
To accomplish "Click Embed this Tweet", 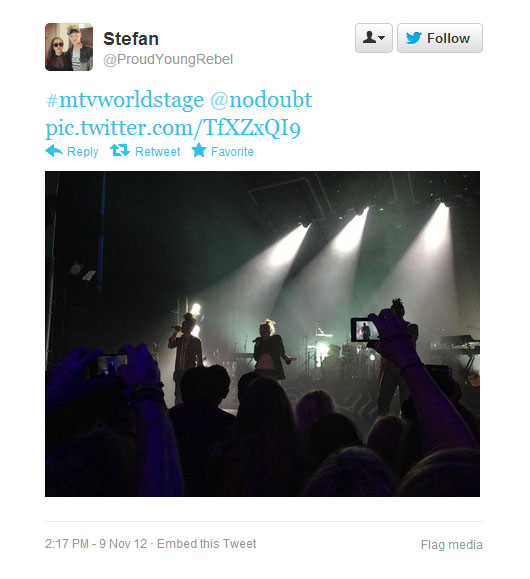I will tap(206, 544).
